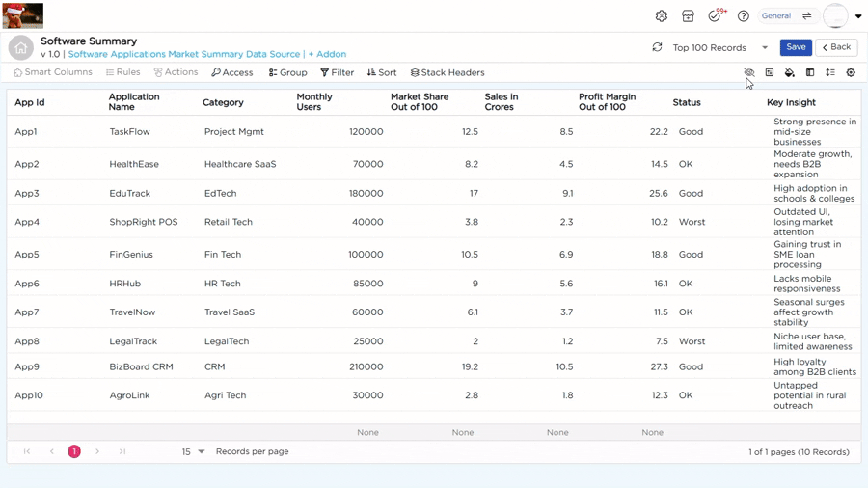Expand the user profile menu arrow
The image size is (868, 488).
858,16
